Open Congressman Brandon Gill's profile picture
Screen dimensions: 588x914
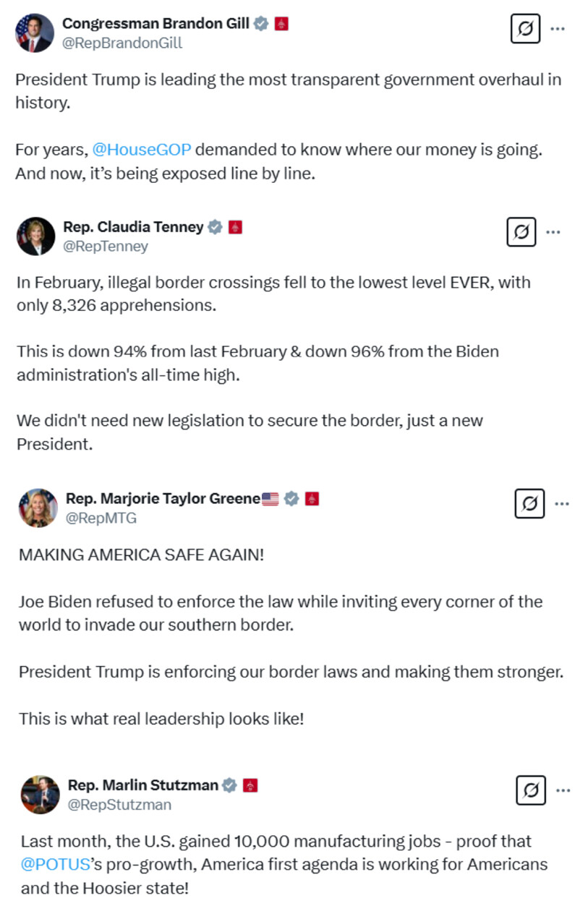[x=35, y=33]
